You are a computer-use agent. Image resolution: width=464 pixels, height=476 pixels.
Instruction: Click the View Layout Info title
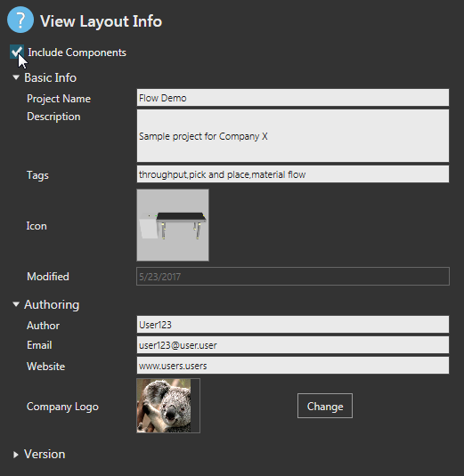coord(101,21)
